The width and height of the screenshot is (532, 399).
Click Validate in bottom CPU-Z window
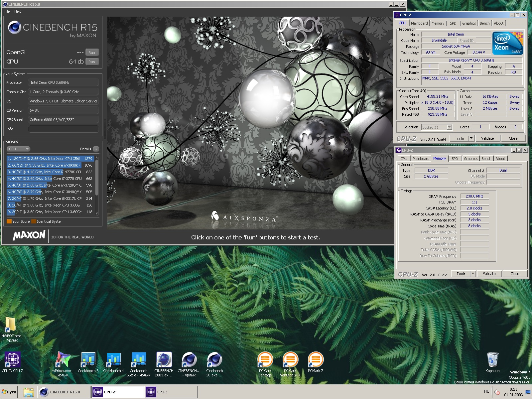[x=489, y=274]
